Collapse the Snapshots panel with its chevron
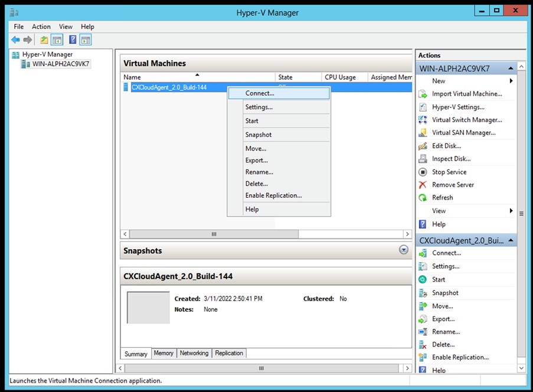This screenshot has width=533, height=392. (x=403, y=250)
